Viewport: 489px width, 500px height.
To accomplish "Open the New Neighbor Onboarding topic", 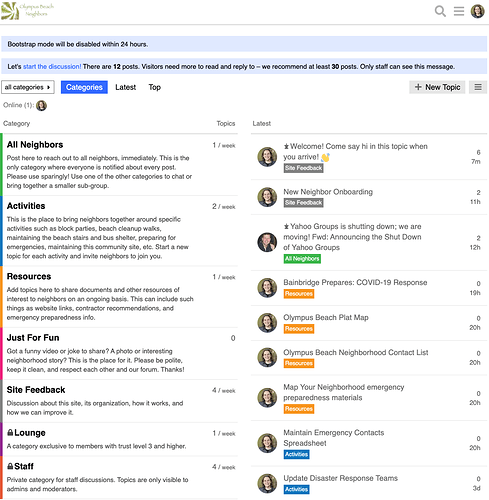I will (x=328, y=192).
